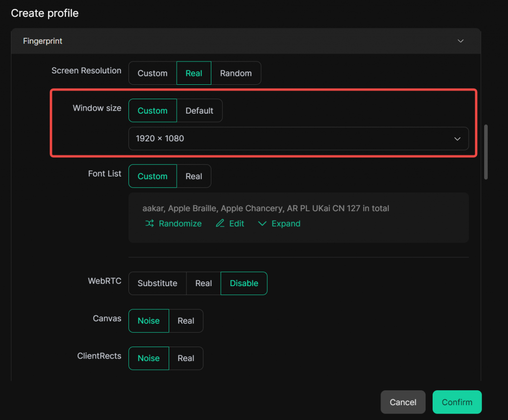This screenshot has width=508, height=420.
Task: Select Real for Screen Resolution
Action: [193, 73]
